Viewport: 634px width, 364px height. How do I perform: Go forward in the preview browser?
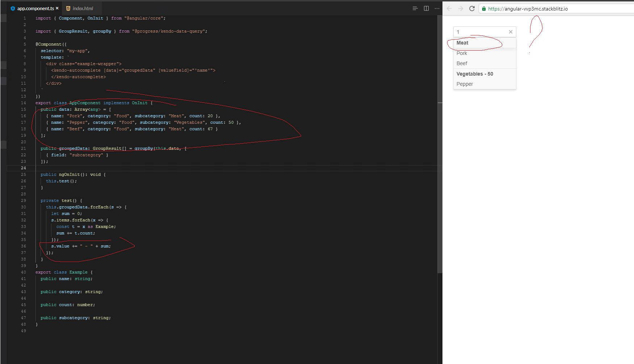461,9
